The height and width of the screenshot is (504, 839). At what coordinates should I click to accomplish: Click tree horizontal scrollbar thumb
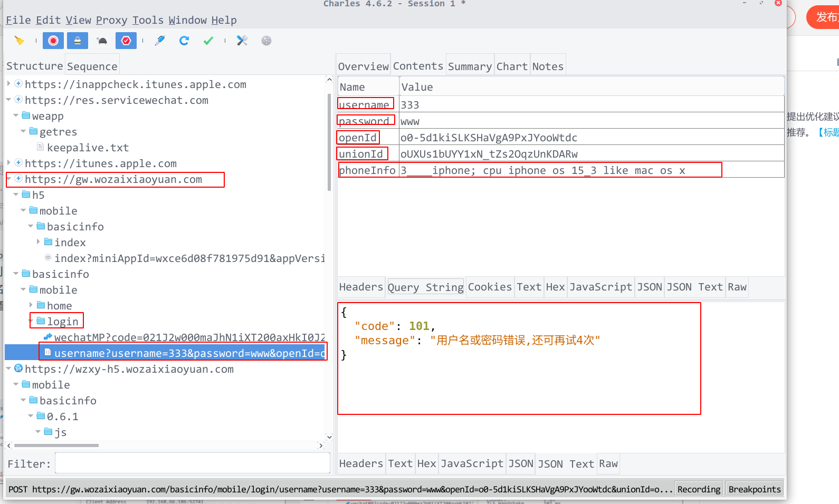pos(56,445)
